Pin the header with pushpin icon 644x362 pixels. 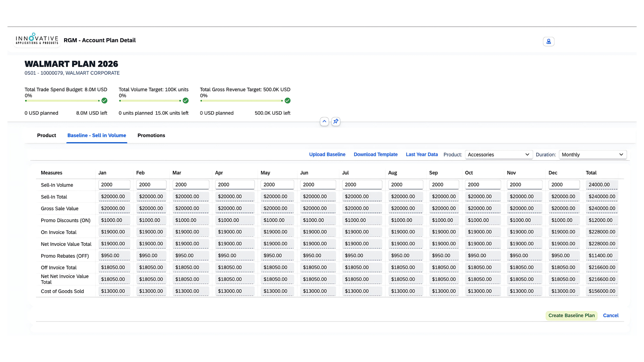tap(336, 121)
